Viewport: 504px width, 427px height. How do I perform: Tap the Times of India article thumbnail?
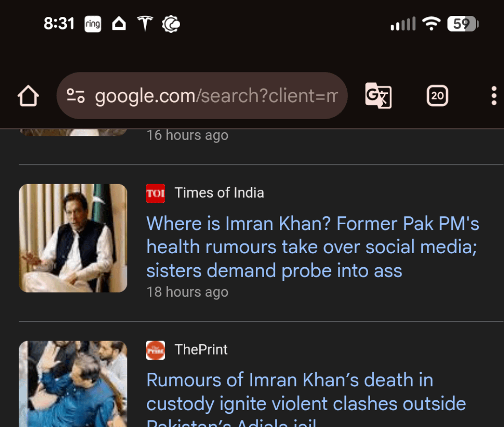point(73,238)
